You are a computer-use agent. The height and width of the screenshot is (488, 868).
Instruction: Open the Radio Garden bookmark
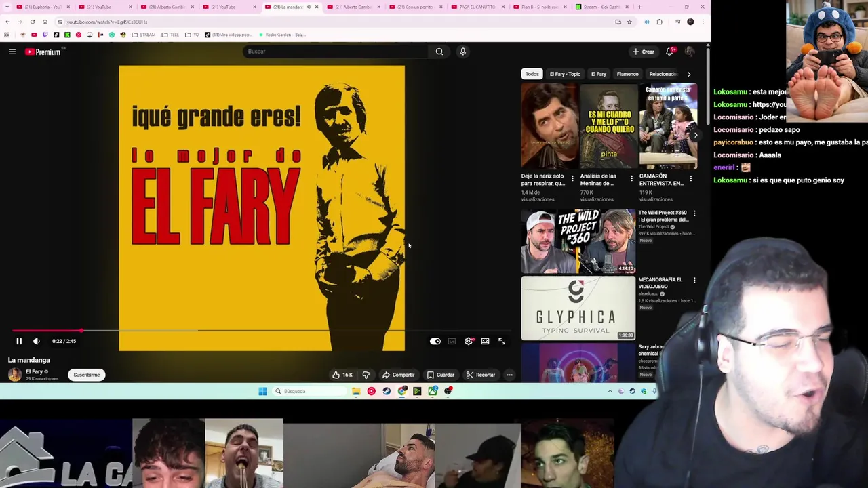coord(283,35)
